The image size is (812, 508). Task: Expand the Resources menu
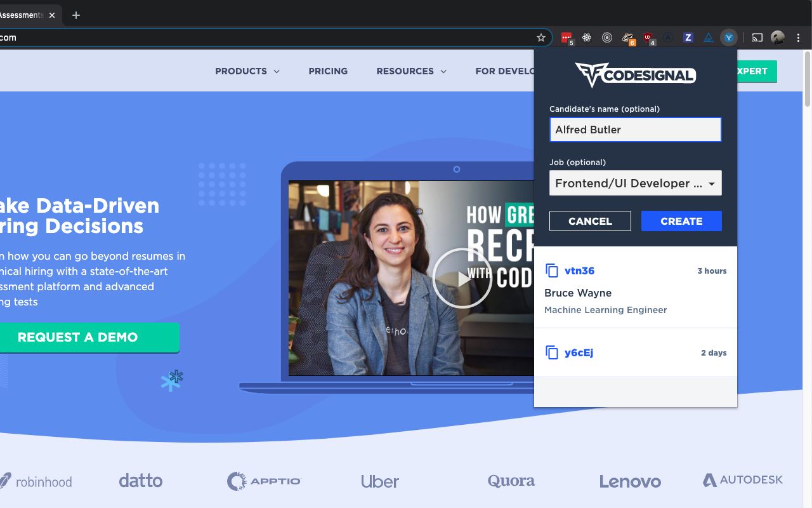(x=412, y=71)
